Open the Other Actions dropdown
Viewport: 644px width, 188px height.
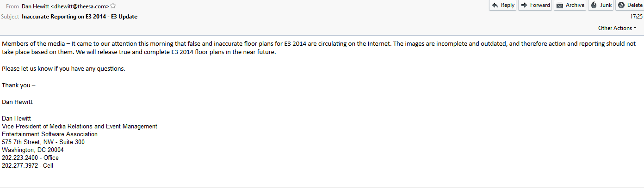617,28
